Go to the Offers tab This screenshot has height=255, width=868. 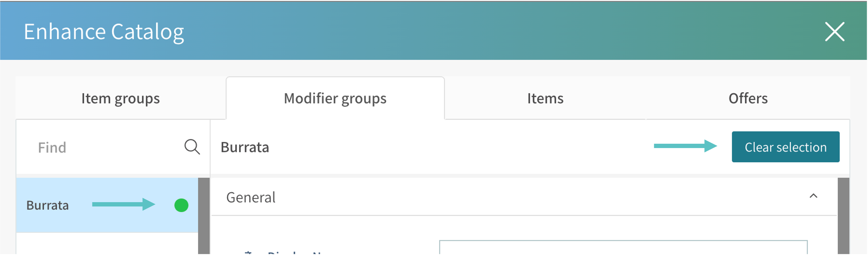(x=748, y=98)
